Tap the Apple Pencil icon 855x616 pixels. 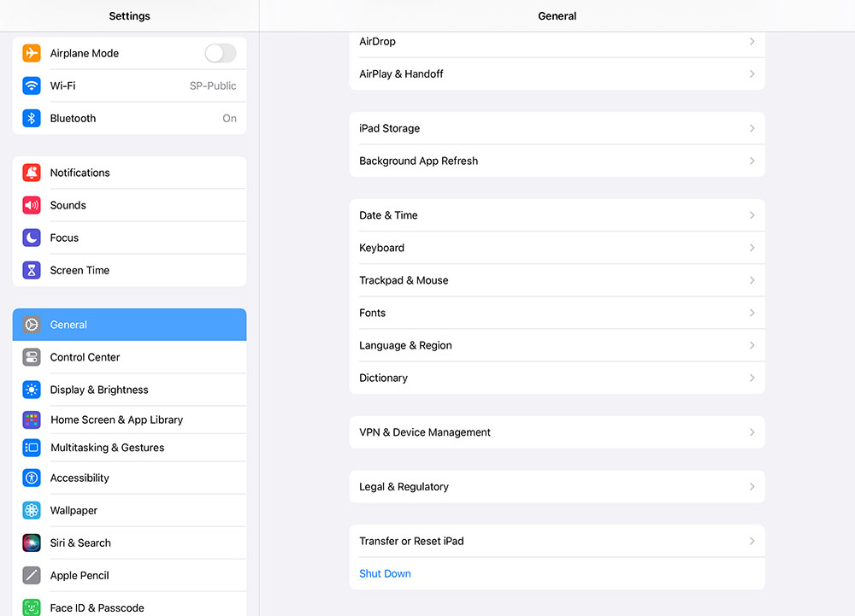pyautogui.click(x=32, y=575)
